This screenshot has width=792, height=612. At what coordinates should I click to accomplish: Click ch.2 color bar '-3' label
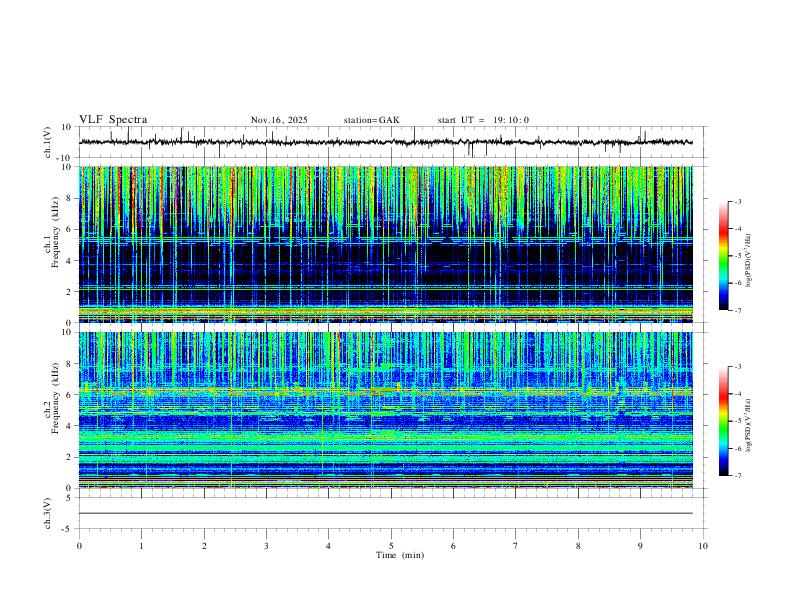pos(737,367)
